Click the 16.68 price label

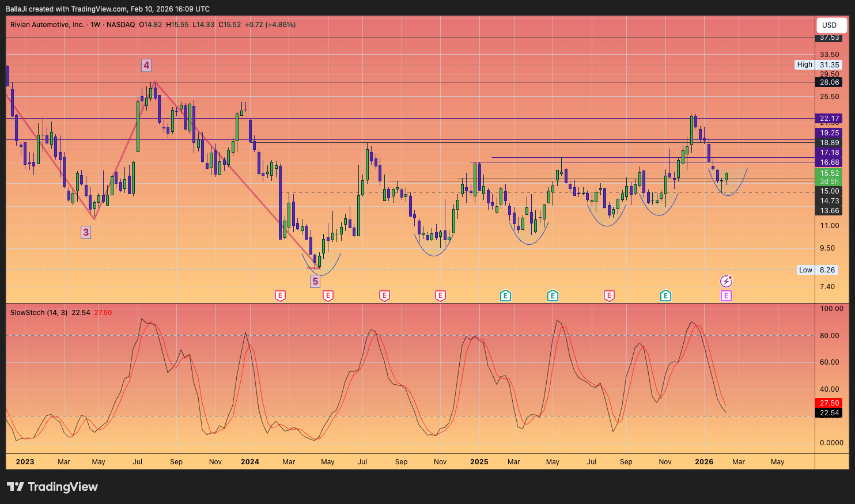(x=830, y=162)
